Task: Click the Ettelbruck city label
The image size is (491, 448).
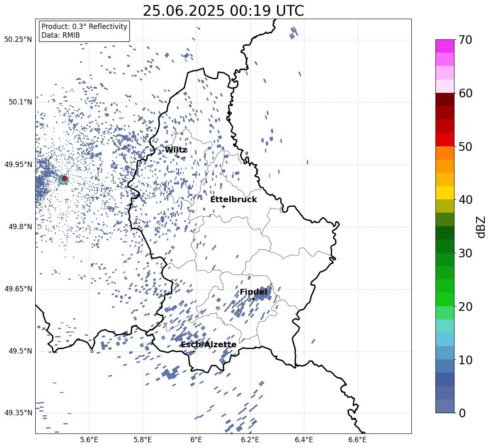Action: (233, 200)
